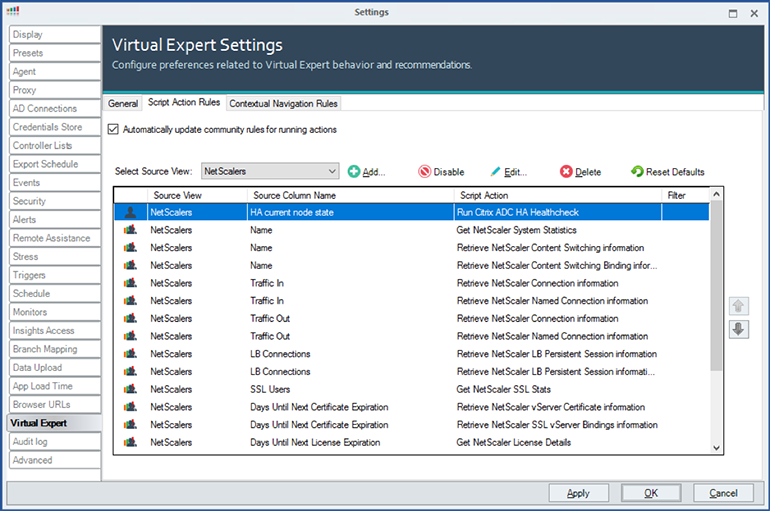Open Triggers settings section

pos(55,275)
